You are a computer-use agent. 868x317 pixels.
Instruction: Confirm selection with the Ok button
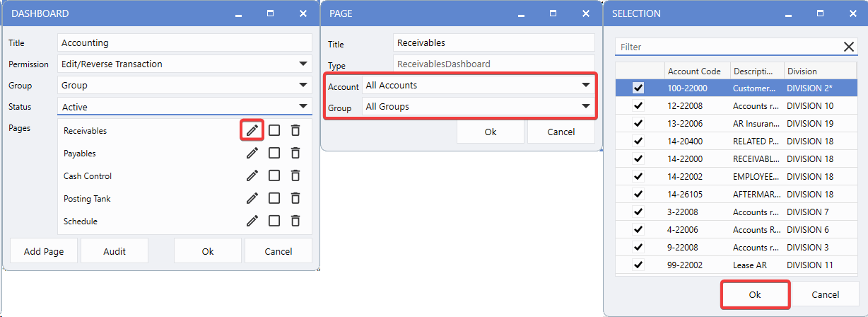(755, 294)
